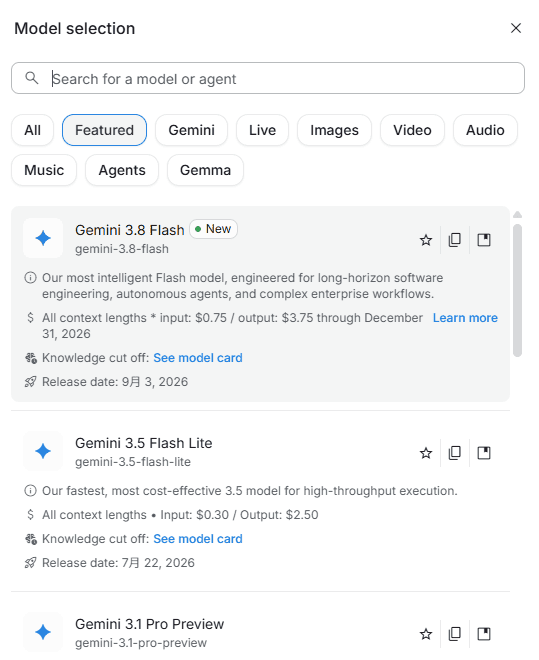
Task: Copy the gemini-3.8-flash model ID
Action: [455, 240]
